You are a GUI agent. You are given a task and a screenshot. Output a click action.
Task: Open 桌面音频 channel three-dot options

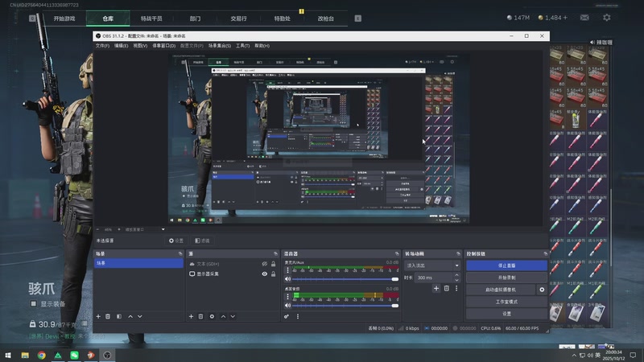pos(287,296)
